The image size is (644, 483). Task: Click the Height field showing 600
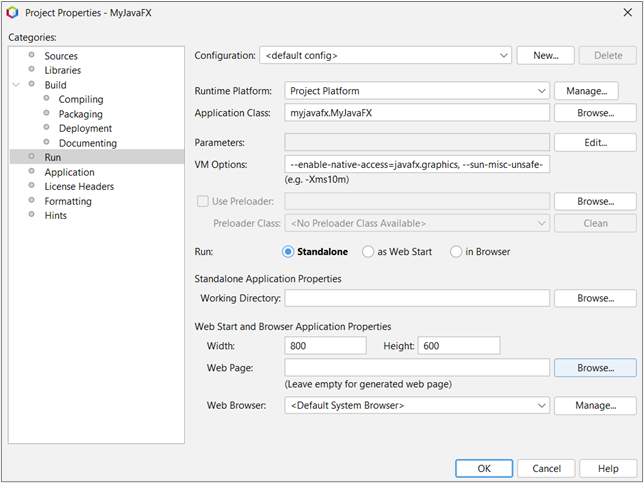click(459, 346)
